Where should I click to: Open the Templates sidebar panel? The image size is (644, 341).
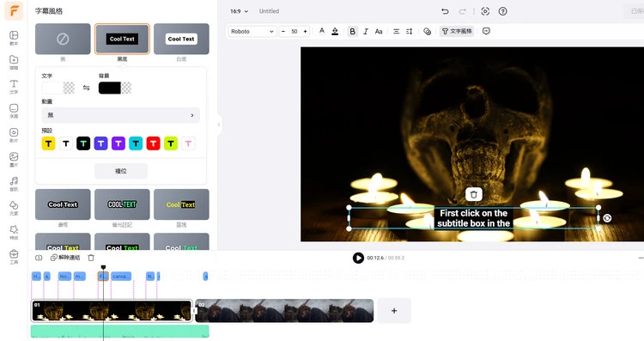click(x=14, y=38)
